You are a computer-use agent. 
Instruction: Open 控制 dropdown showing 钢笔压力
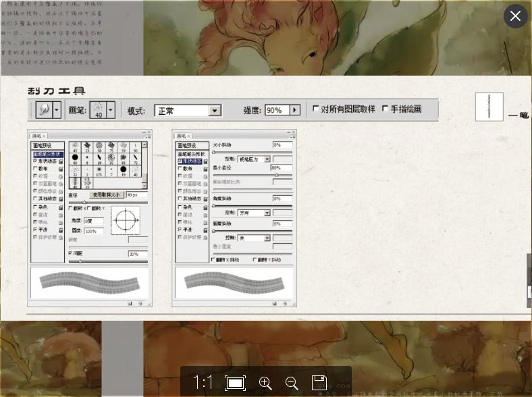254,159
